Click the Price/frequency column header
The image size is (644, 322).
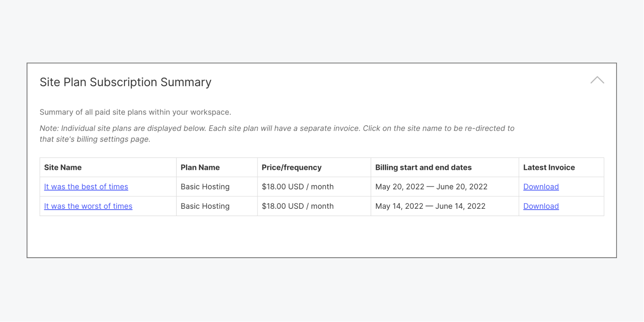point(291,168)
